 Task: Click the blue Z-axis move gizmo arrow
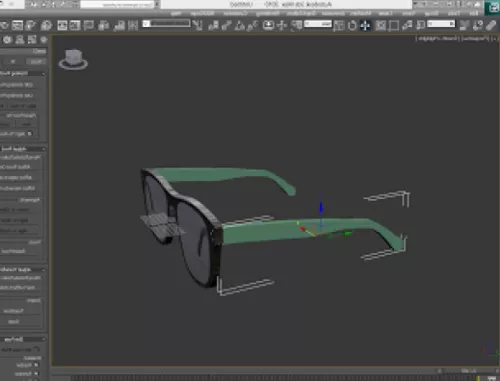321,207
